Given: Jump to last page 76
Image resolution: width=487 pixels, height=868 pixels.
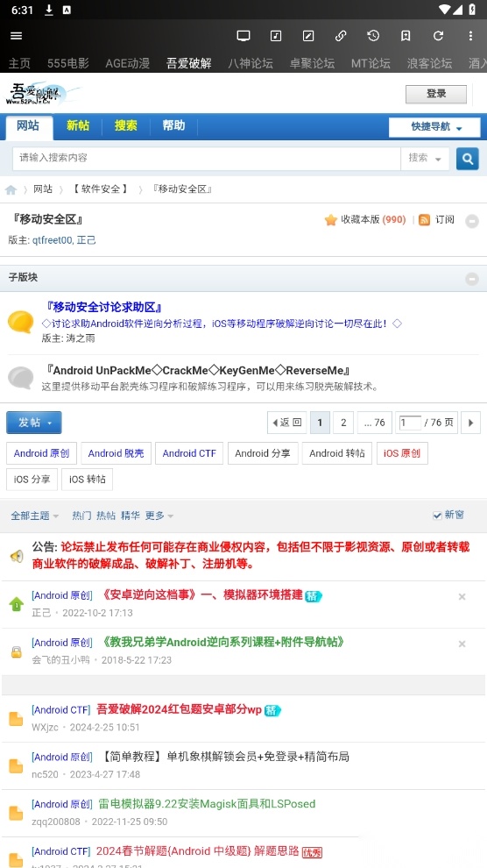Looking at the screenshot, I should [x=375, y=423].
